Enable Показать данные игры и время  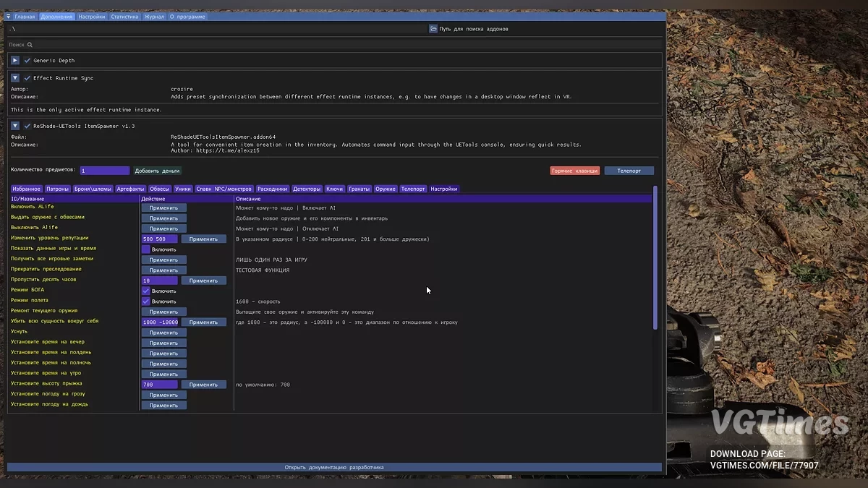pyautogui.click(x=145, y=249)
